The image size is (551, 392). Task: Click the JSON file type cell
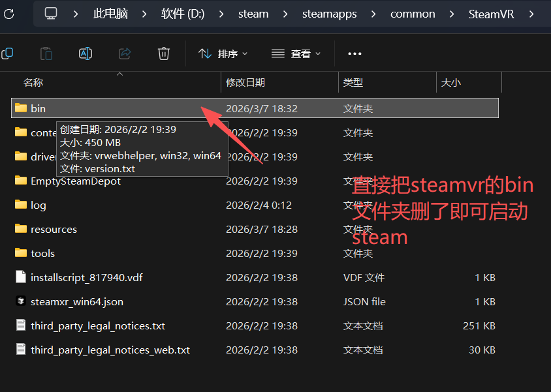click(x=364, y=302)
